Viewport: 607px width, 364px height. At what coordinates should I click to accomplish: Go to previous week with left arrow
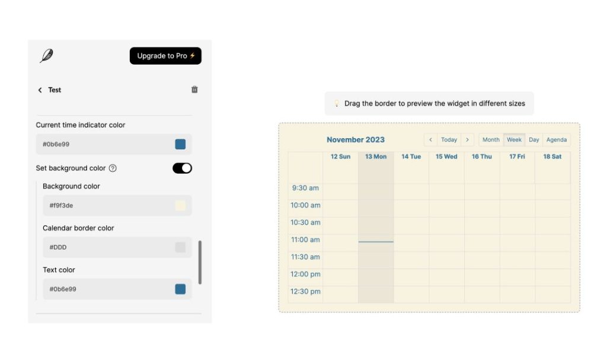431,139
